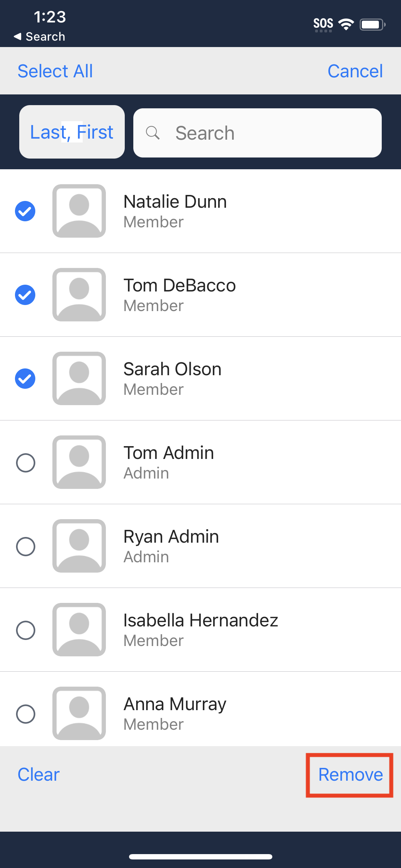The image size is (401, 868).
Task: Select Isabella Hernandez's checkbox circle
Action: [26, 630]
